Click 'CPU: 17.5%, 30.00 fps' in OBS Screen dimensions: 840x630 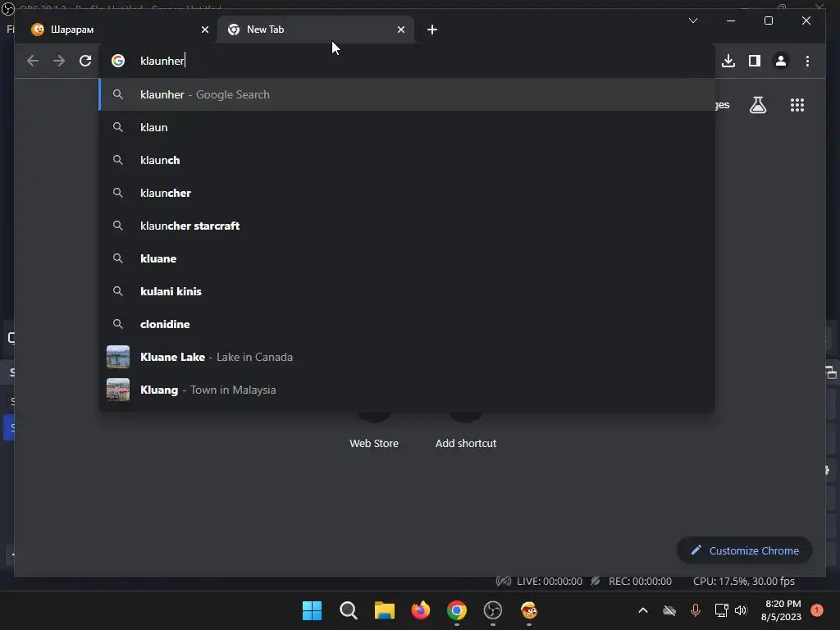[743, 582]
